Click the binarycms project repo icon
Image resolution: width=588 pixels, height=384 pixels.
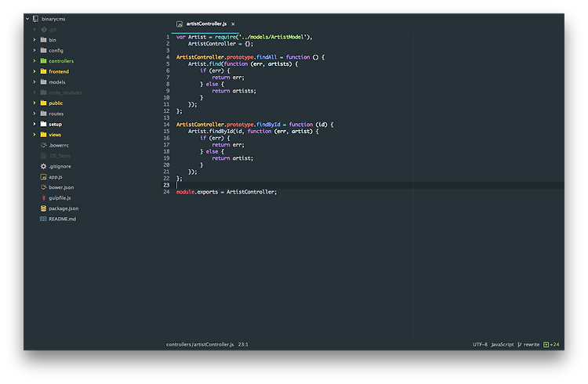35,19
